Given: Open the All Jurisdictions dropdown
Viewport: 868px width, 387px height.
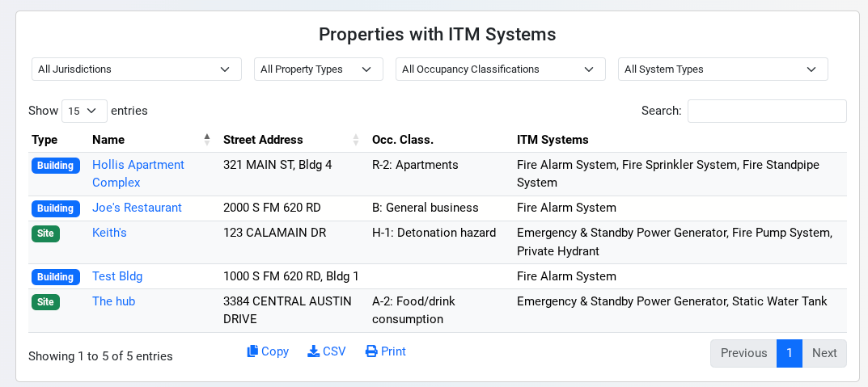Looking at the screenshot, I should click(x=136, y=69).
